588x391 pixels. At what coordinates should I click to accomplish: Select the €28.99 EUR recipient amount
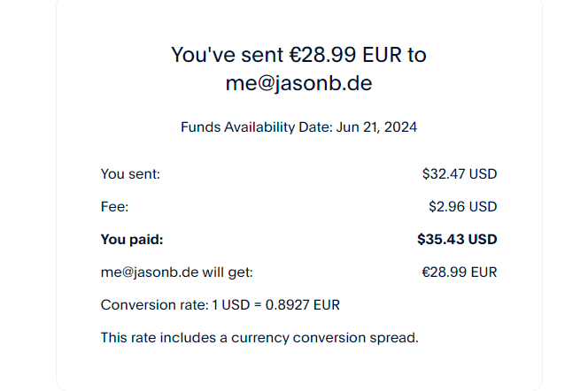coord(460,272)
